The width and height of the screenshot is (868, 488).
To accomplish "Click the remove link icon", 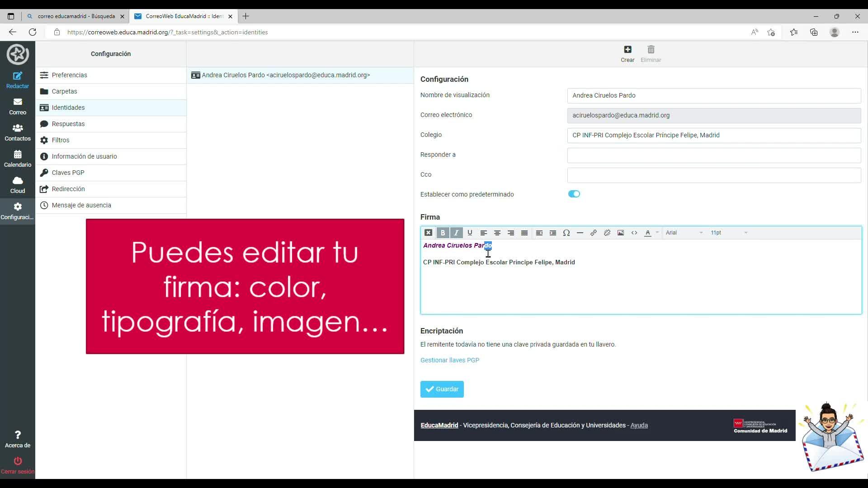I will [x=607, y=233].
